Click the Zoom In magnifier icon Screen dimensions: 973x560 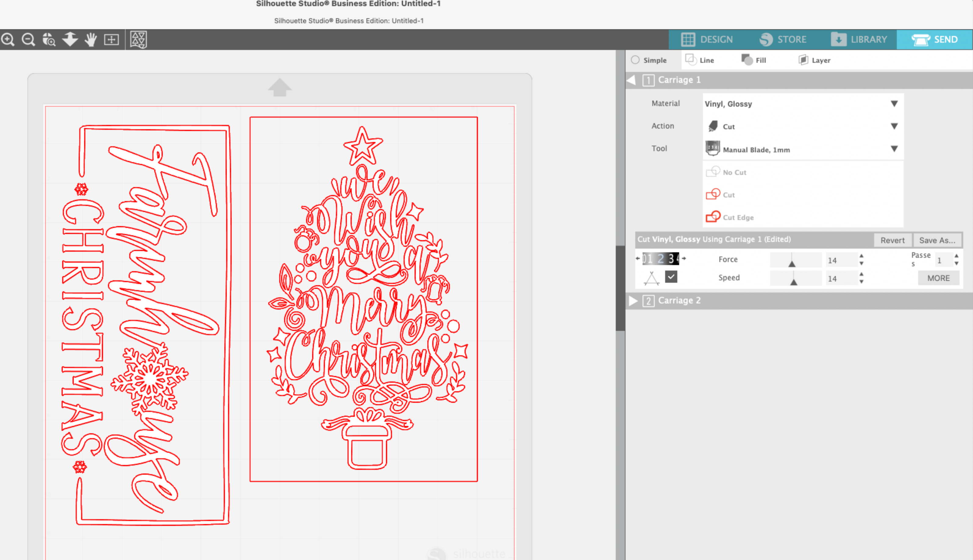tap(8, 39)
